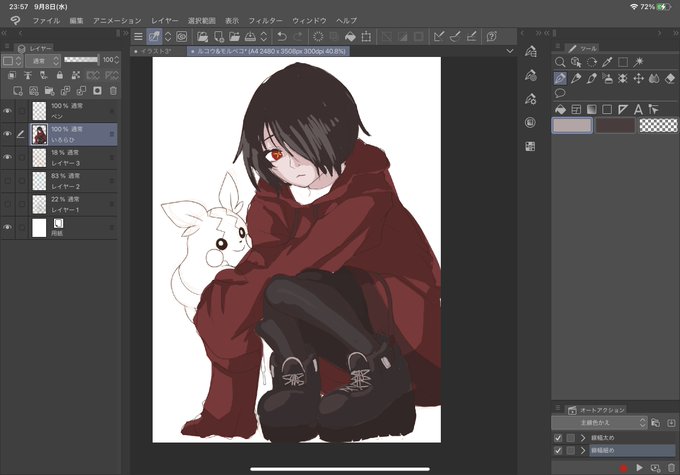Select the Gradient tool
680x475 pixels.
(592, 109)
